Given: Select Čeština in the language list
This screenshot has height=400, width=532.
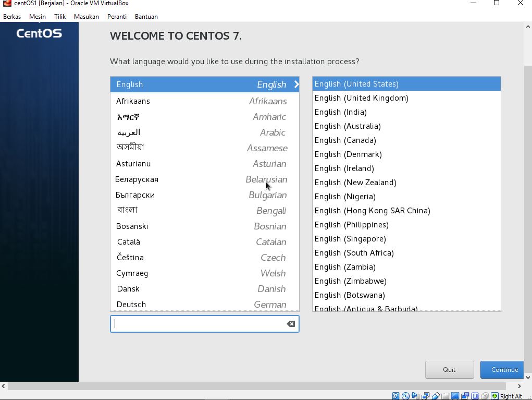Looking at the screenshot, I should click(x=205, y=258).
